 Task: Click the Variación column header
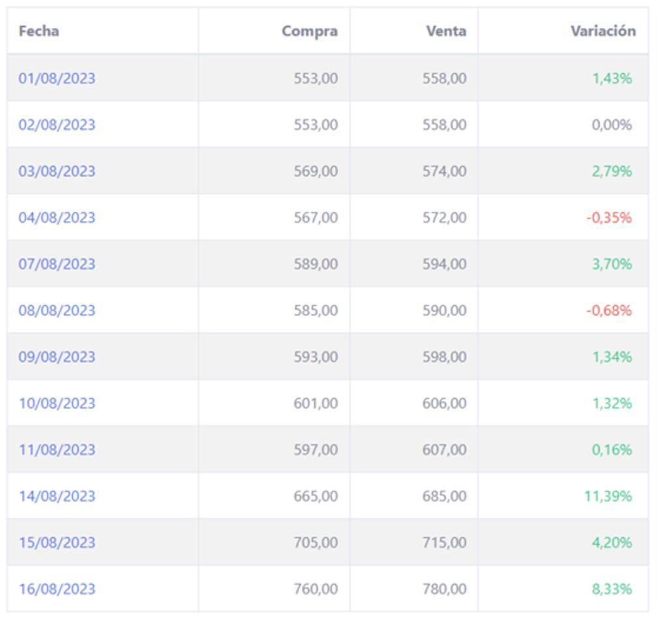tap(602, 31)
